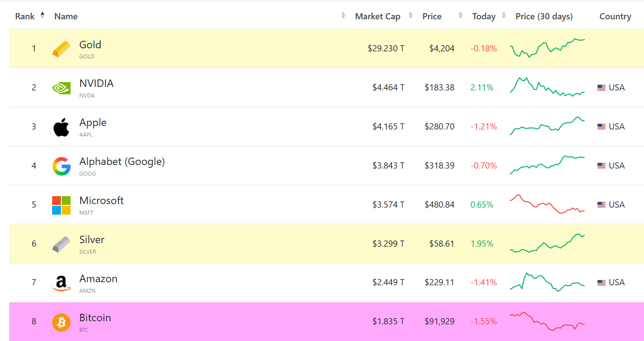This screenshot has height=341, width=644.
Task: Sort by Market Cap column header
Action: click(x=377, y=16)
